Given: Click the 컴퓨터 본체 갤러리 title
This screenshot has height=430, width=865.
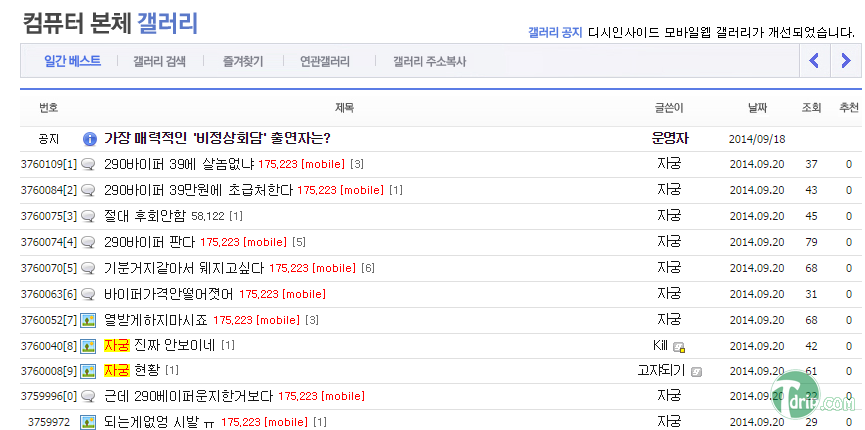Looking at the screenshot, I should (x=110, y=23).
